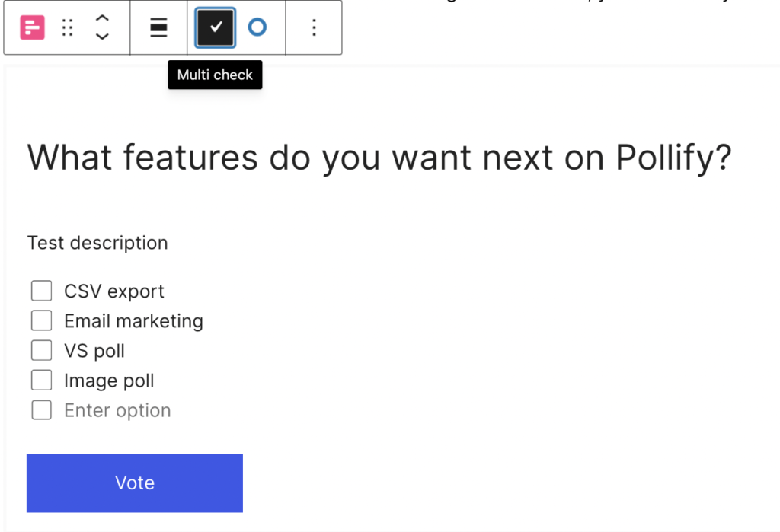The width and height of the screenshot is (780, 532).
Task: Switch to single choice circle icon
Action: 257,27
